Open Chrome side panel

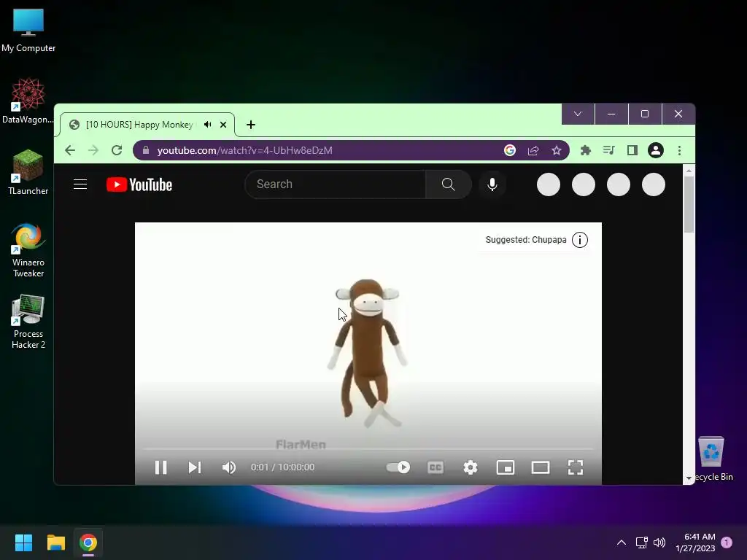pos(632,150)
